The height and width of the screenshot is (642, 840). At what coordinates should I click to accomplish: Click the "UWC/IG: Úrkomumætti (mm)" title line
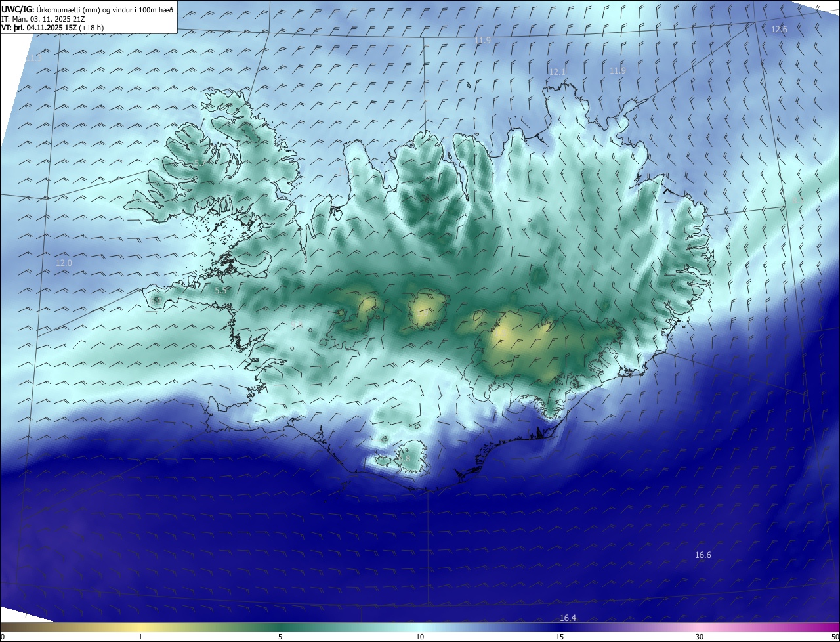click(87, 9)
